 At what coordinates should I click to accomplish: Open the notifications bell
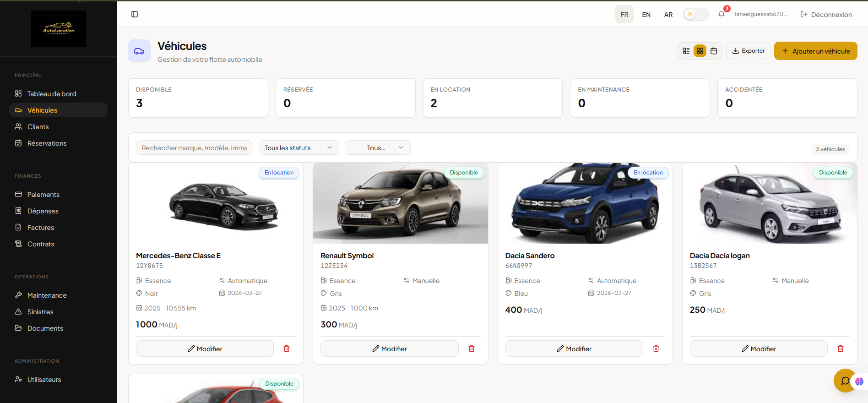(722, 14)
